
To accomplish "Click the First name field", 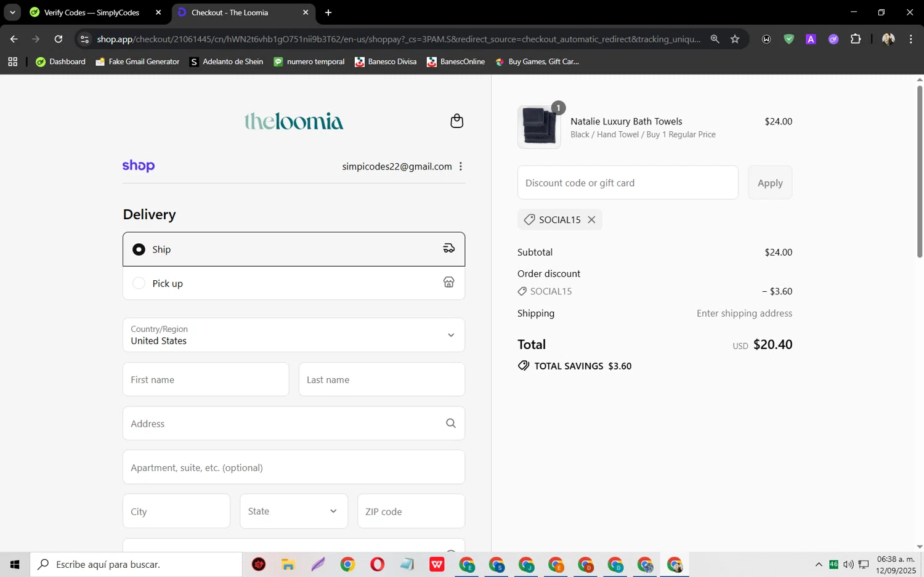I will 206,379.
